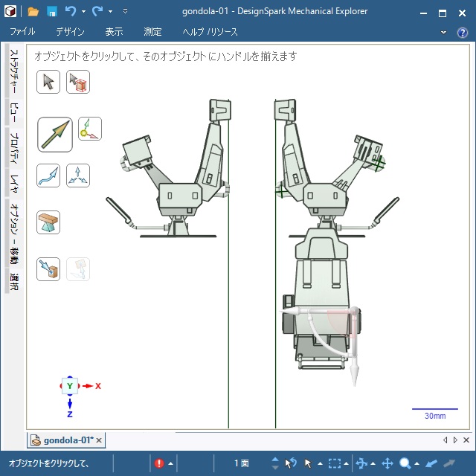Close the document tab area with X
476x476 pixels.
click(x=466, y=440)
